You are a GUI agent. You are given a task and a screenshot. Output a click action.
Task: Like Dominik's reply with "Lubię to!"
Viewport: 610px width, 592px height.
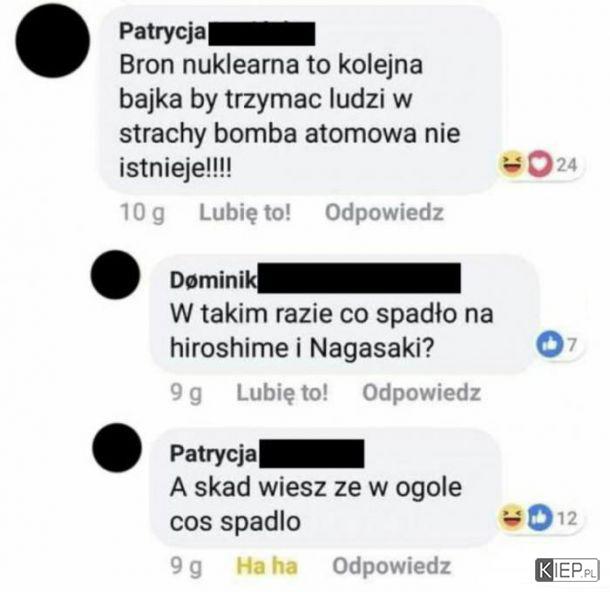click(282, 392)
